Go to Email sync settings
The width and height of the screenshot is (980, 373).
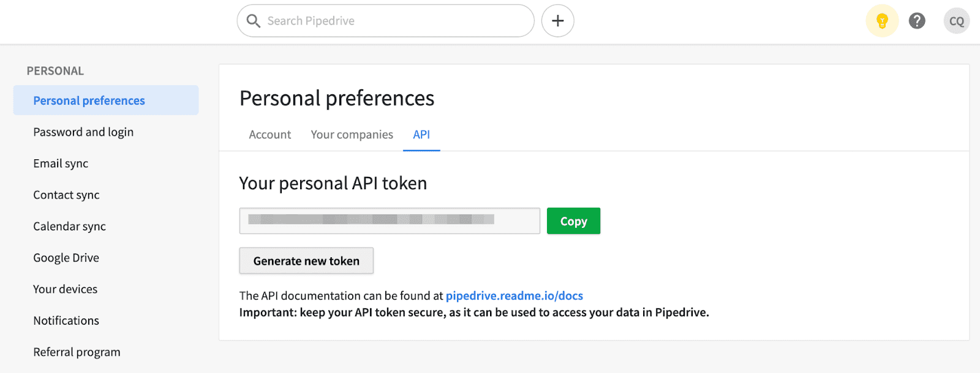pos(61,164)
